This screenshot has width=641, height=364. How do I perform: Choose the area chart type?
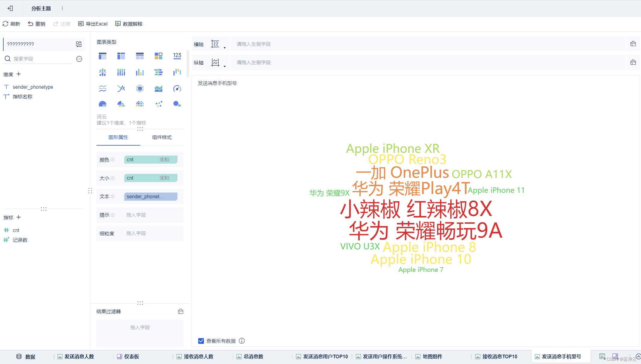pyautogui.click(x=159, y=88)
